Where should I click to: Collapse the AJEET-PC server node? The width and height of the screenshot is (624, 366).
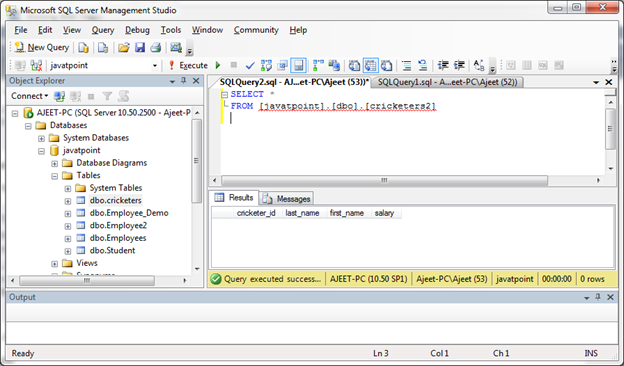[15, 114]
